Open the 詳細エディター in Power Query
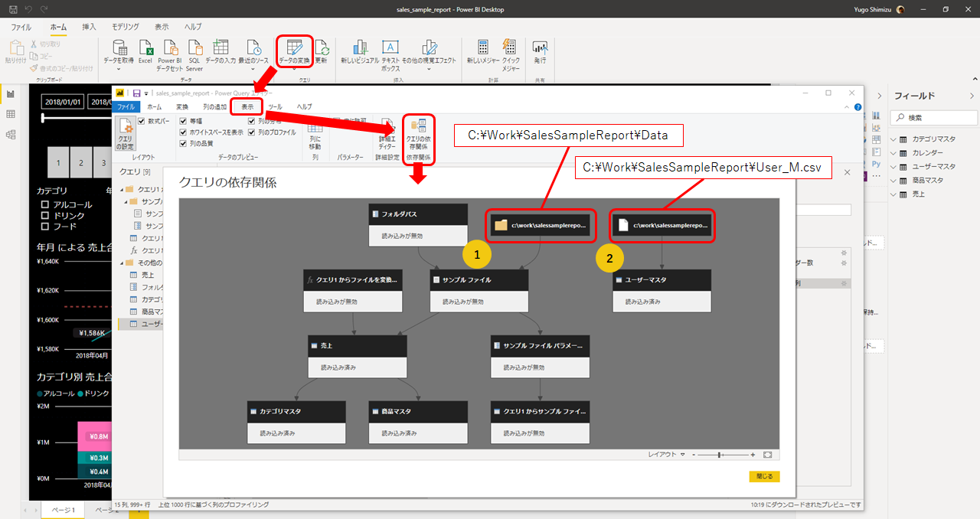 387,135
